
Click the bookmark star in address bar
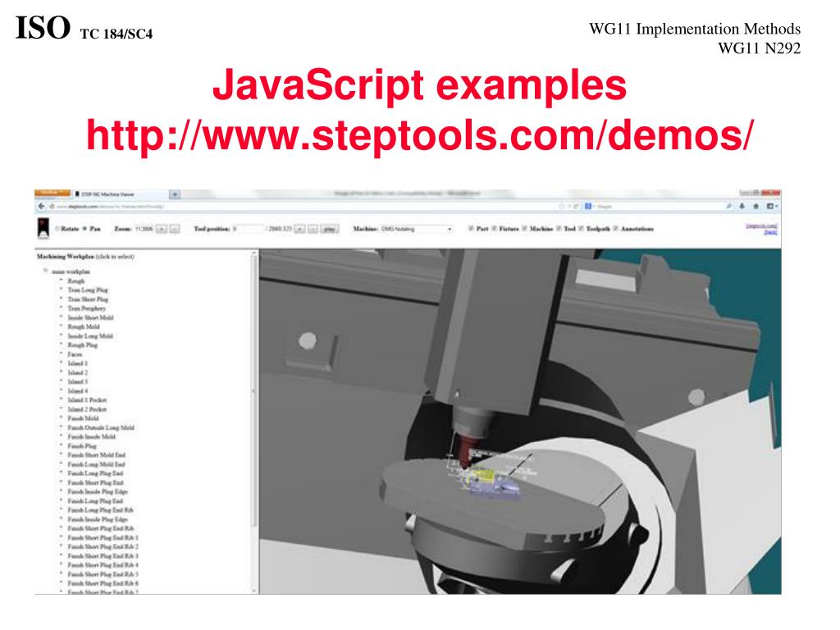(561, 206)
